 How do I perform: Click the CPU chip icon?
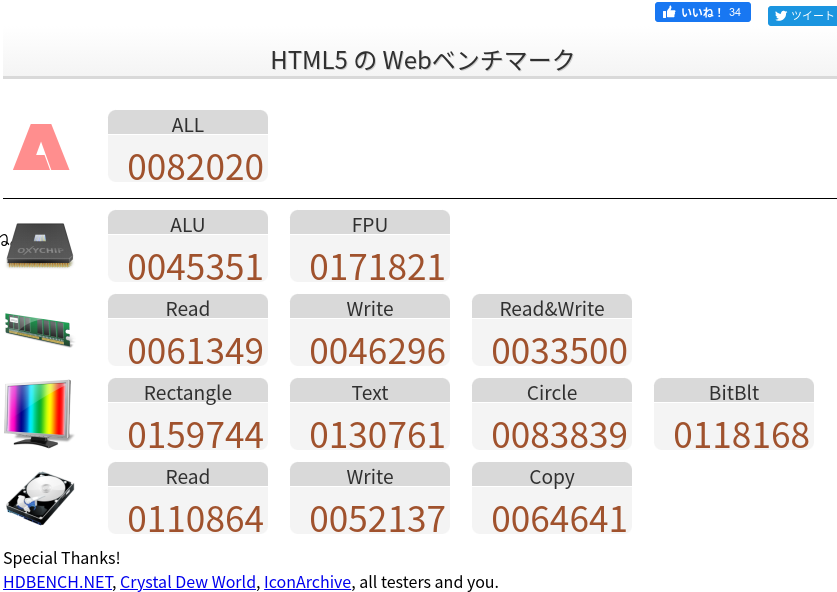pyautogui.click(x=40, y=246)
